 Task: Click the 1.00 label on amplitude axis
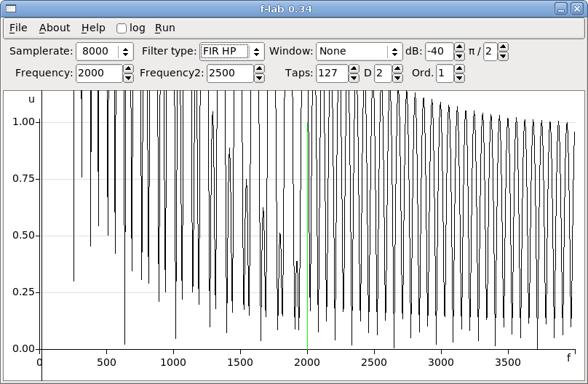click(x=23, y=121)
